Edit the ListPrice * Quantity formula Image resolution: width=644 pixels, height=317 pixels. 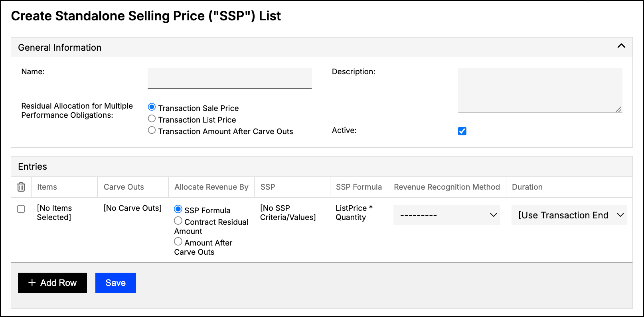(x=354, y=213)
